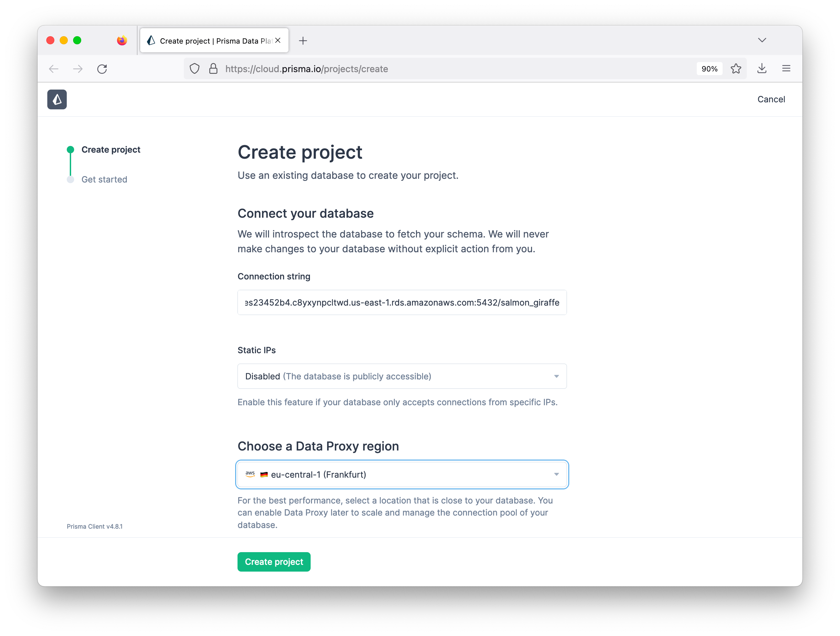Click the Get started step indicator dot
The image size is (840, 636).
pyautogui.click(x=71, y=179)
